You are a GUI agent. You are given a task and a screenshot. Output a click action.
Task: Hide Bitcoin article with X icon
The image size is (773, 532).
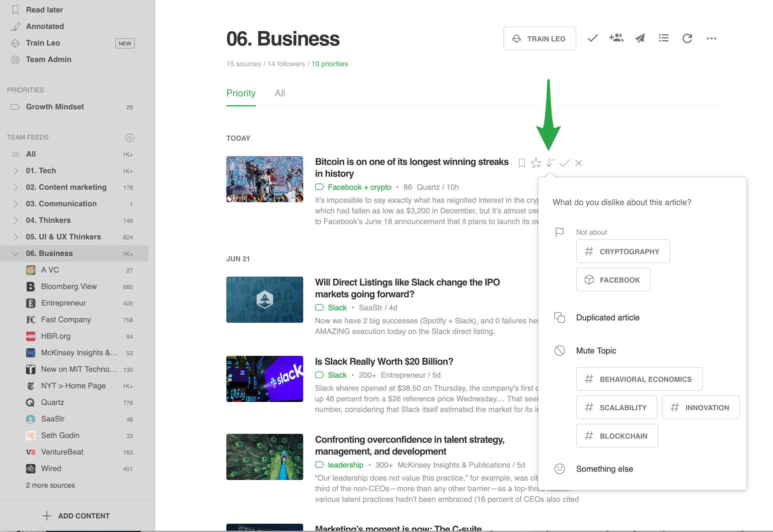578,163
